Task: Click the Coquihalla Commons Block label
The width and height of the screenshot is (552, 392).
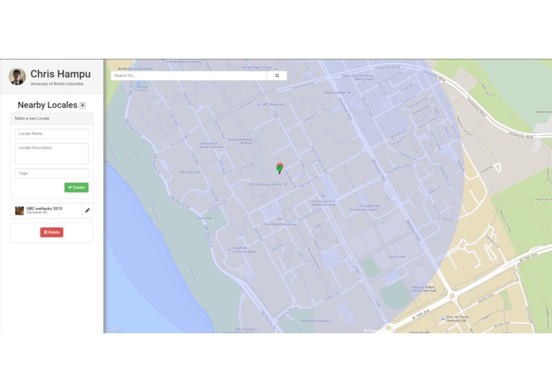Action: tap(244, 250)
